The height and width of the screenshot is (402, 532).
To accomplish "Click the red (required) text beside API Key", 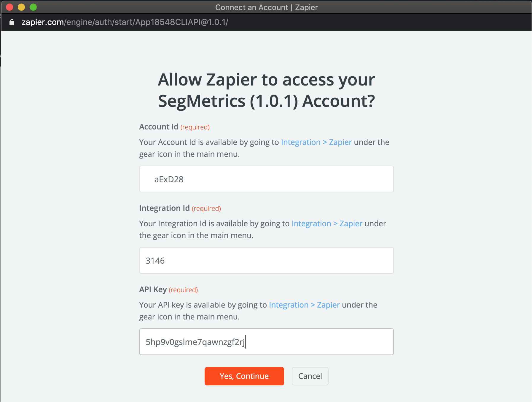I will pos(183,290).
